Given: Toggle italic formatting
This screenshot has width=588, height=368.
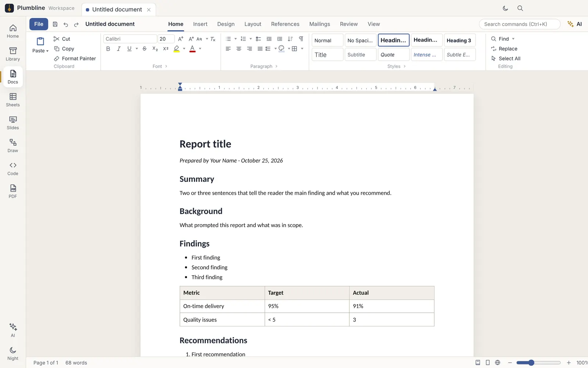Looking at the screenshot, I should coord(119,49).
